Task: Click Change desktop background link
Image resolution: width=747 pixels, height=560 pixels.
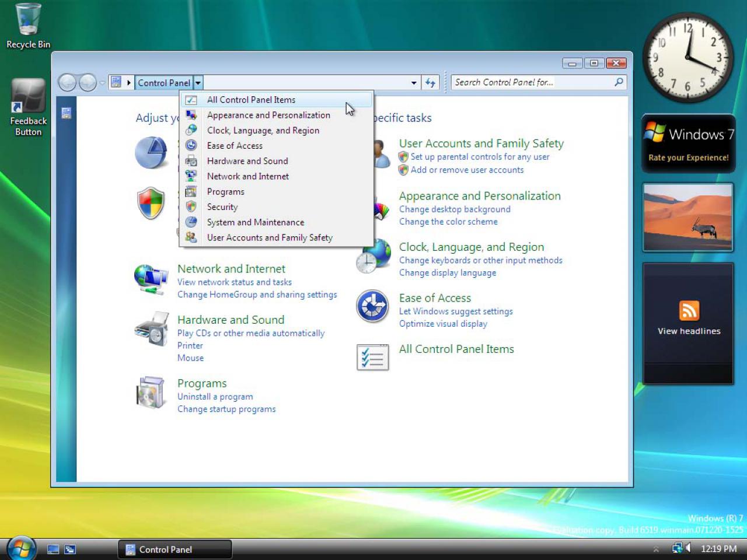Action: 455,209
